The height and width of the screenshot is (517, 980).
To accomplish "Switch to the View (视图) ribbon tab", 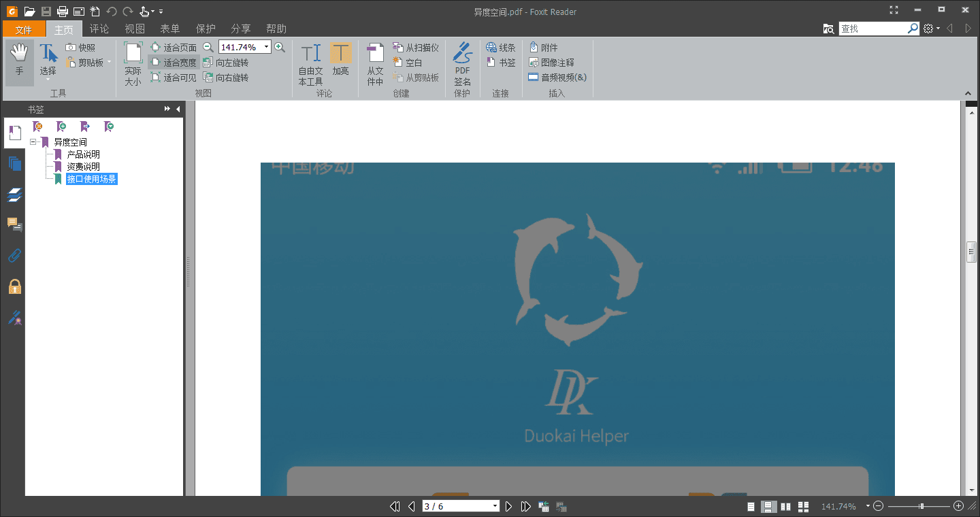I will (135, 29).
